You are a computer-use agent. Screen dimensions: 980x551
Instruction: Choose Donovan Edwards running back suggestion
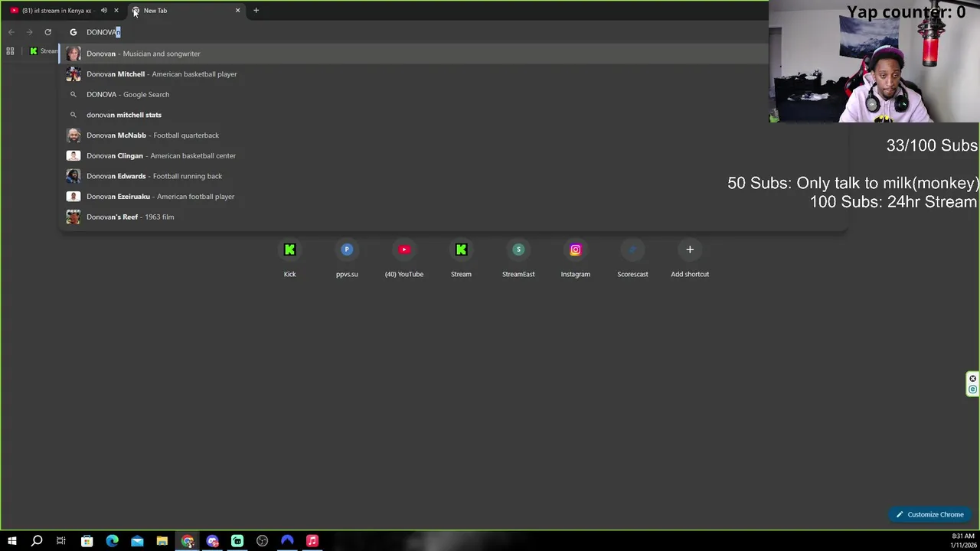coord(453,176)
